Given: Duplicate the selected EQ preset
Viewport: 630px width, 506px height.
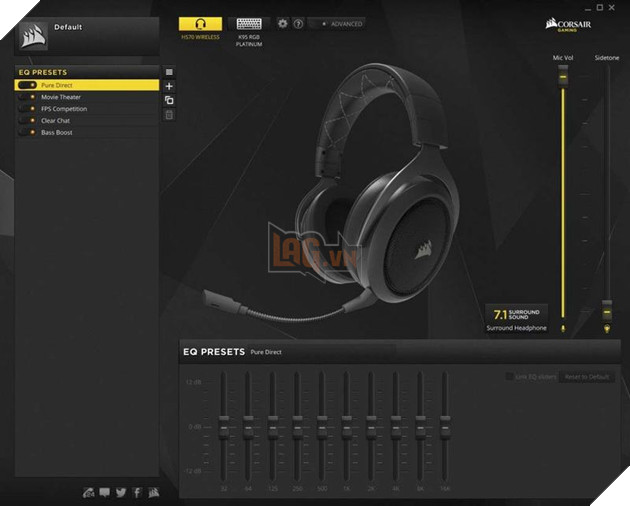Looking at the screenshot, I should point(169,100).
